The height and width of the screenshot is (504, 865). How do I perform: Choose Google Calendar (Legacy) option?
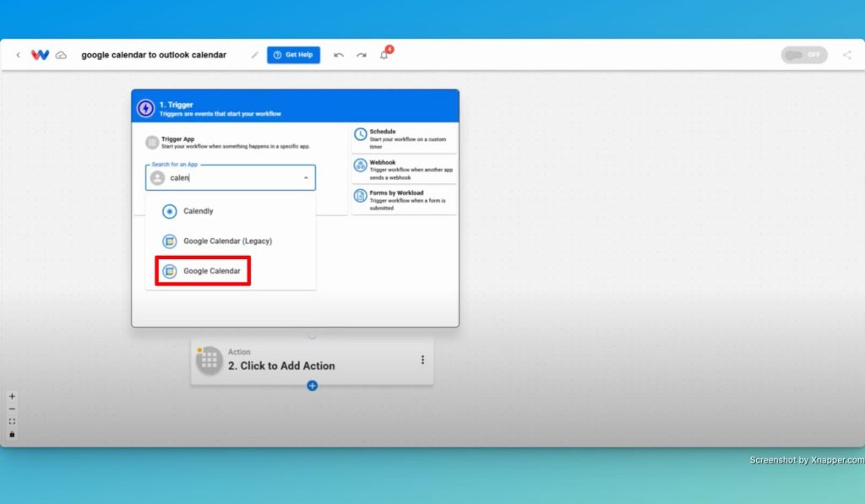[x=231, y=241]
